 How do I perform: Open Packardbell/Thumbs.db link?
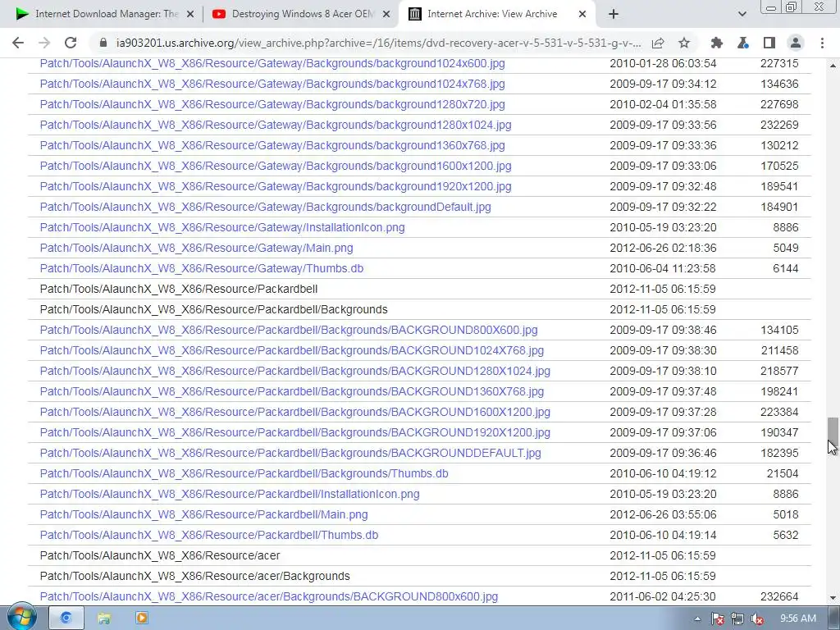[x=209, y=535]
